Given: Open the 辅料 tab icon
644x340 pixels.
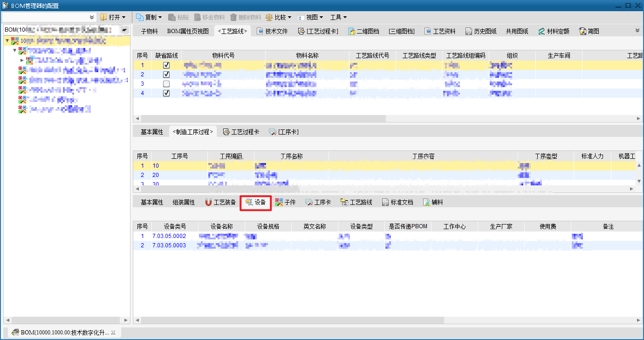Looking at the screenshot, I should tap(426, 203).
